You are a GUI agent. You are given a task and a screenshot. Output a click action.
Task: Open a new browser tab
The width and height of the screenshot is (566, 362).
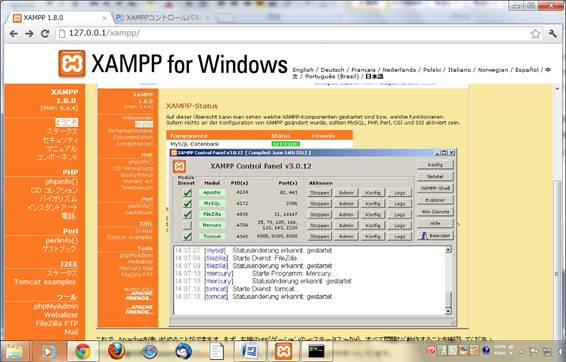coord(225,18)
